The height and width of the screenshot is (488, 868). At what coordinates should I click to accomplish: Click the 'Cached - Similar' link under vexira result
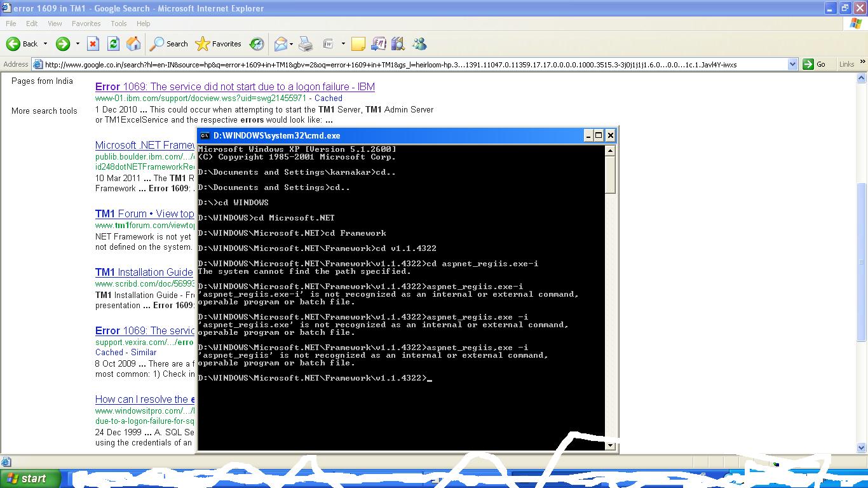point(126,352)
